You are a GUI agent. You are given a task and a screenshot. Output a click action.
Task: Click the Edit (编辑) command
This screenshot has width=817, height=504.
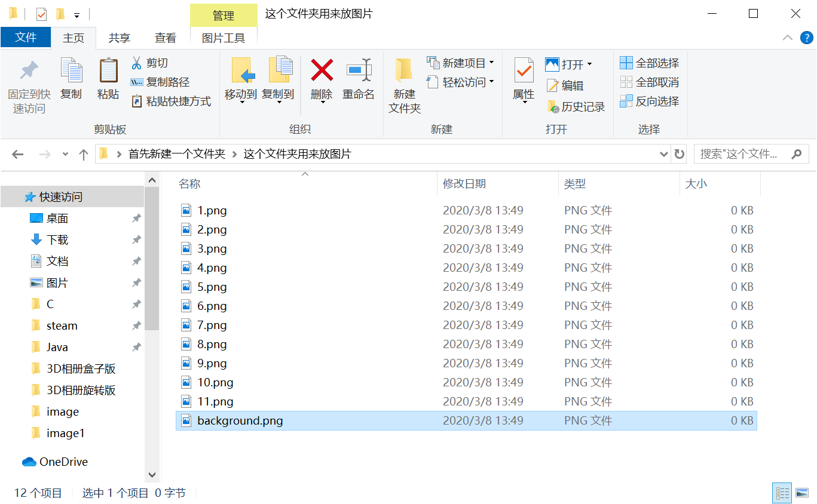point(565,85)
